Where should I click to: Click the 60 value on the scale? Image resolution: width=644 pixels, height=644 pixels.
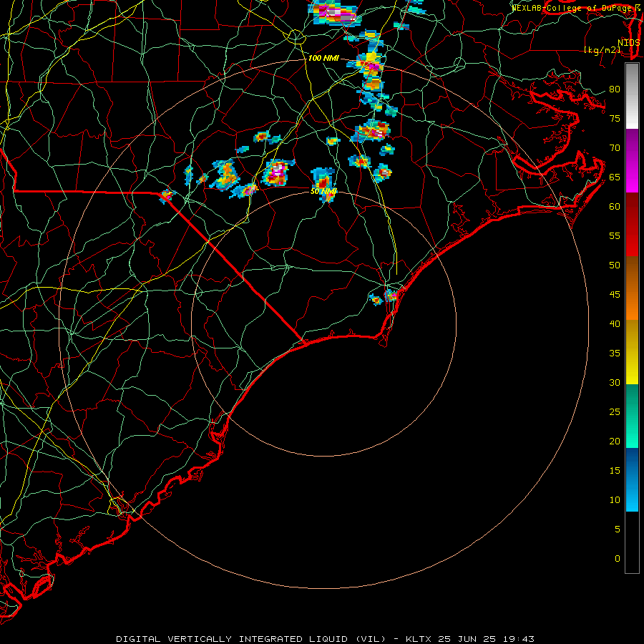pos(615,207)
